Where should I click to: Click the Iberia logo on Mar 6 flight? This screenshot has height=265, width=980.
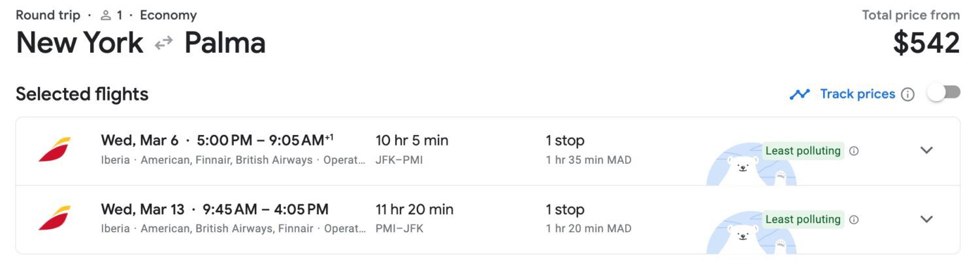(x=54, y=149)
